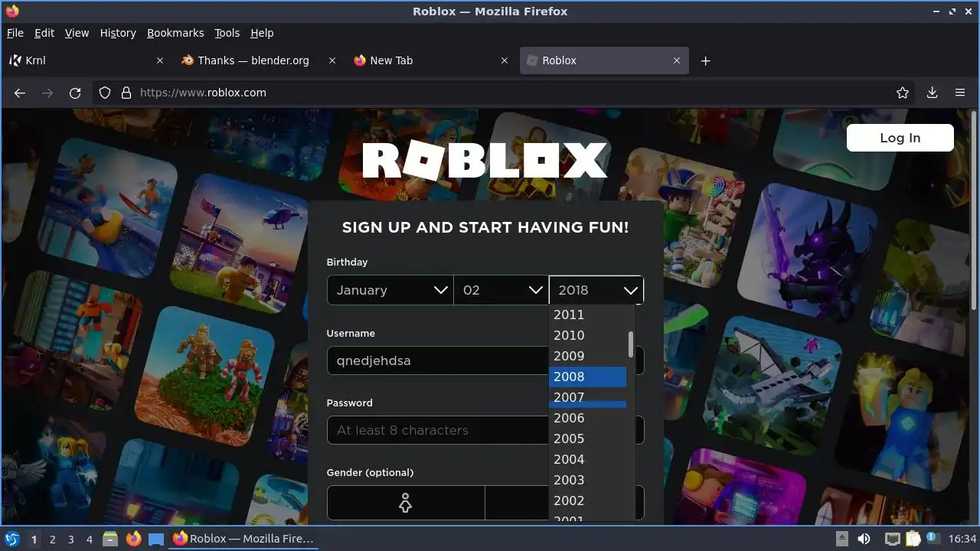This screenshot has height=551, width=980.
Task: Click the tray up-arrow icon
Action: pyautogui.click(x=841, y=539)
